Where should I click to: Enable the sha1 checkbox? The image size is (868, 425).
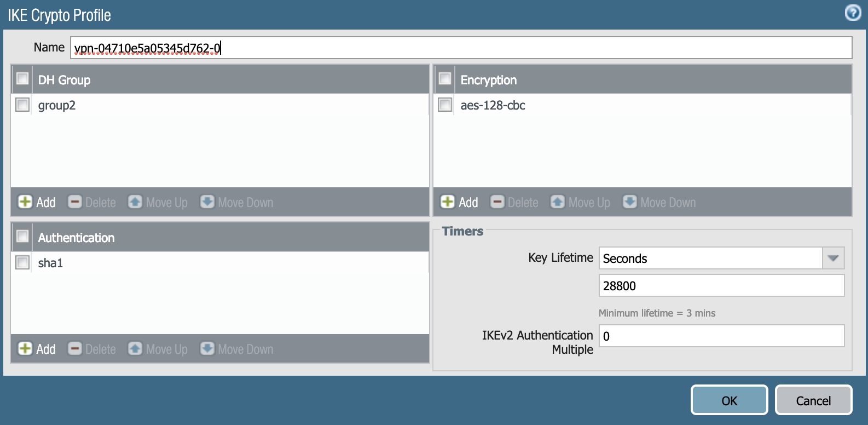click(x=22, y=262)
